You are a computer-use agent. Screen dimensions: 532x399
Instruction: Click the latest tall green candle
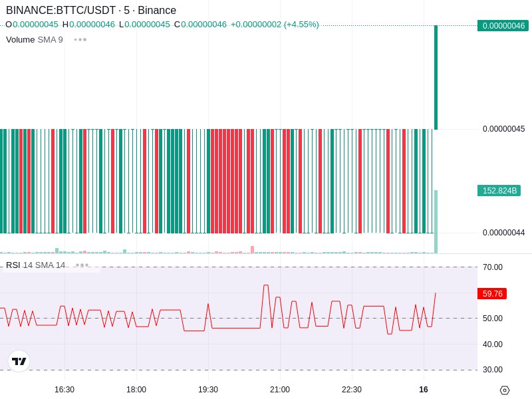[x=436, y=77]
